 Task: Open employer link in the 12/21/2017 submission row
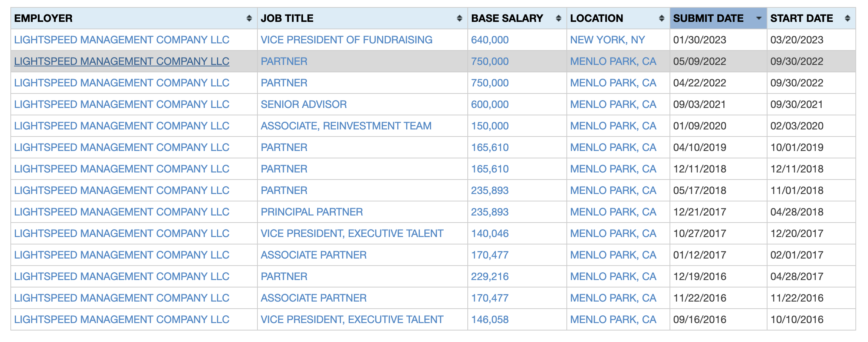(x=122, y=212)
